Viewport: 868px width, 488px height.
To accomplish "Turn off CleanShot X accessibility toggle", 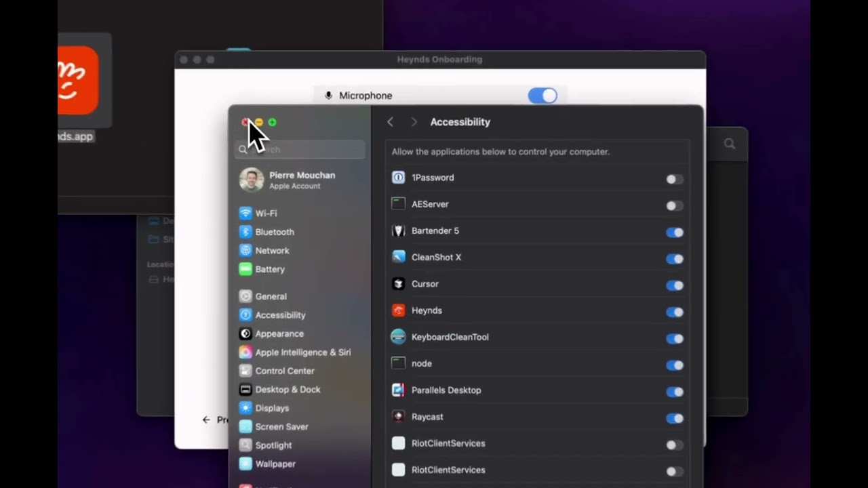I will (674, 259).
